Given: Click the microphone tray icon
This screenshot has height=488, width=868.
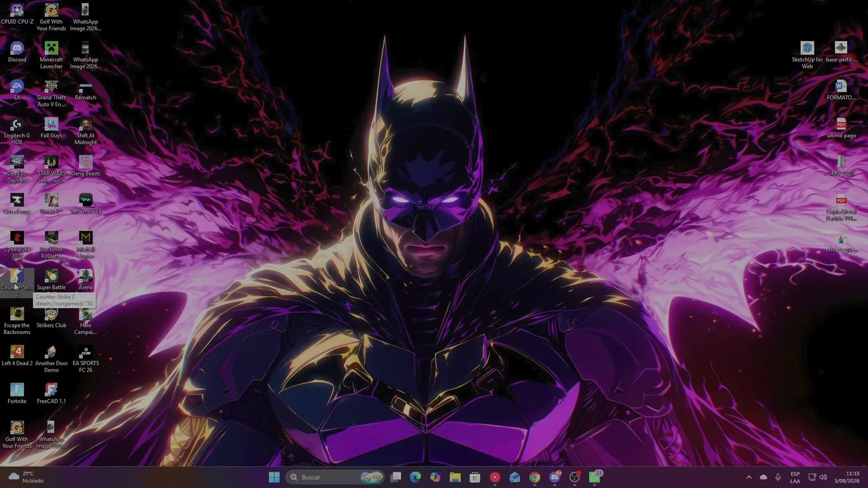Looking at the screenshot, I should coord(778,477).
